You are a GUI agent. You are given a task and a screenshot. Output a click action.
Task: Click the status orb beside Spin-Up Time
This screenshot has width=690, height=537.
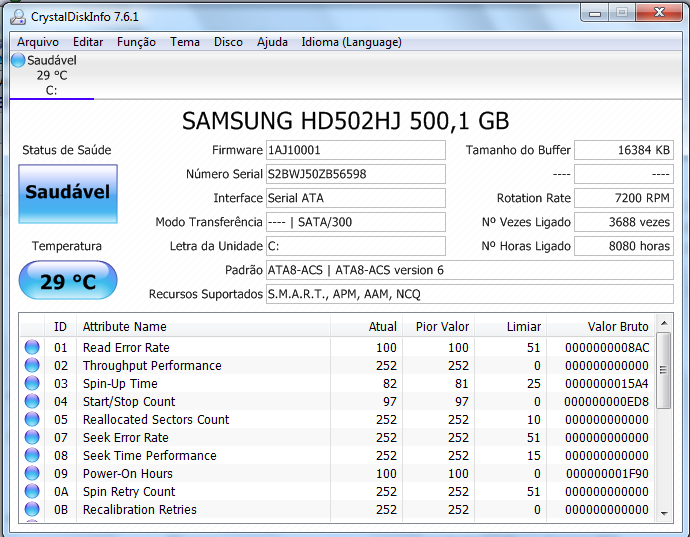click(x=32, y=384)
